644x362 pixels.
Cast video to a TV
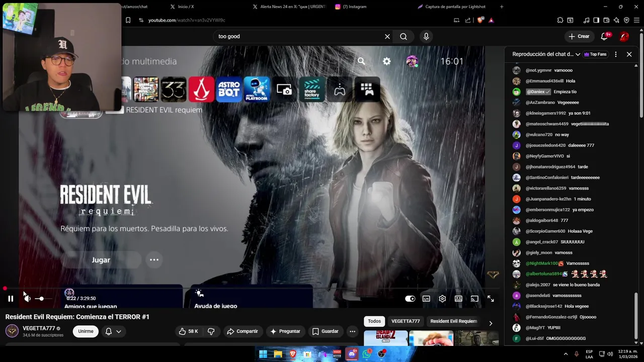474,299
